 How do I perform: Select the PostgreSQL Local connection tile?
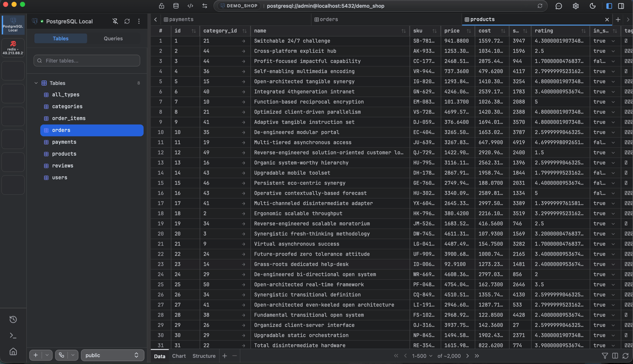click(x=13, y=25)
